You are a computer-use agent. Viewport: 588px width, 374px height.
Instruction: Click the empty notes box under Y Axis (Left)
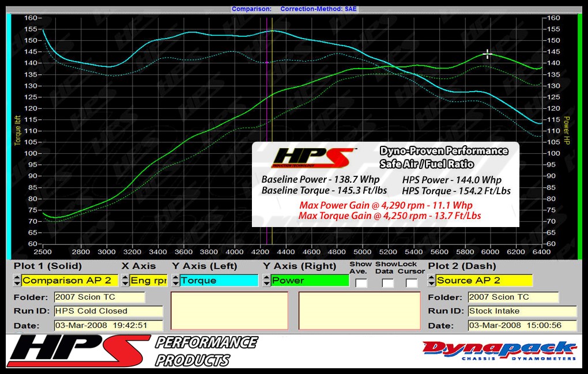pos(229,311)
